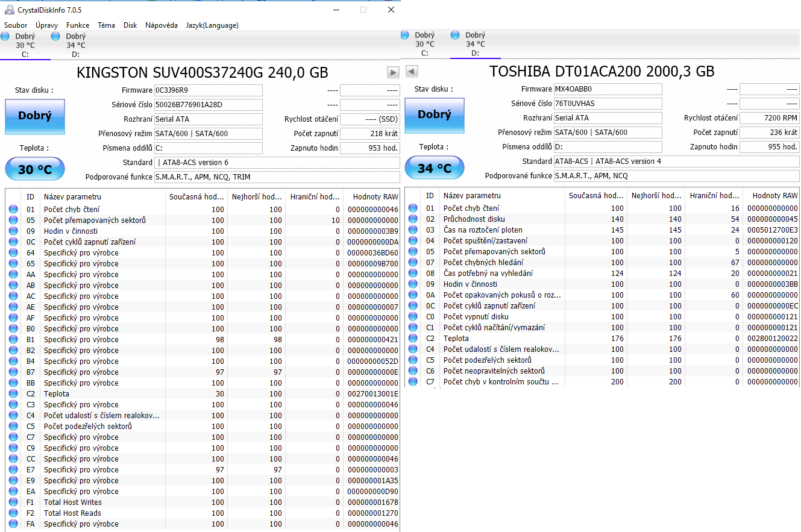The width and height of the screenshot is (801, 532).
Task: Go to previous disk with left arrow
Action: [x=412, y=71]
